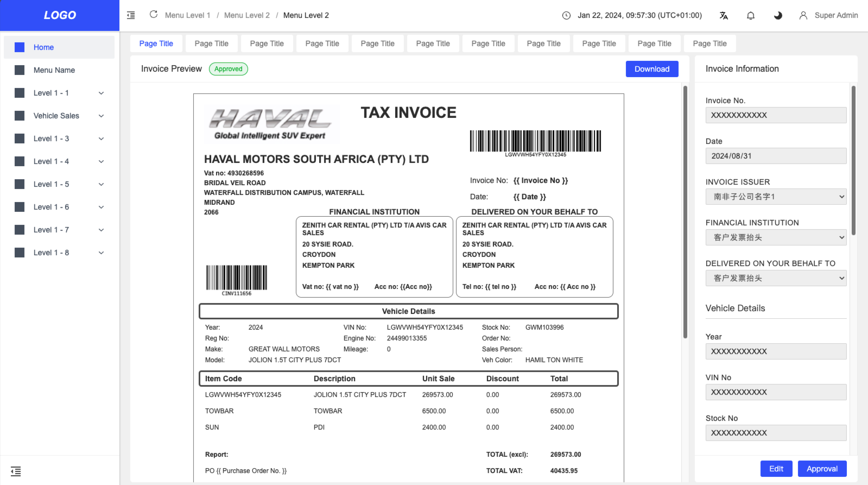The width and height of the screenshot is (868, 485).
Task: Select the active blue Page Title tab
Action: click(156, 43)
